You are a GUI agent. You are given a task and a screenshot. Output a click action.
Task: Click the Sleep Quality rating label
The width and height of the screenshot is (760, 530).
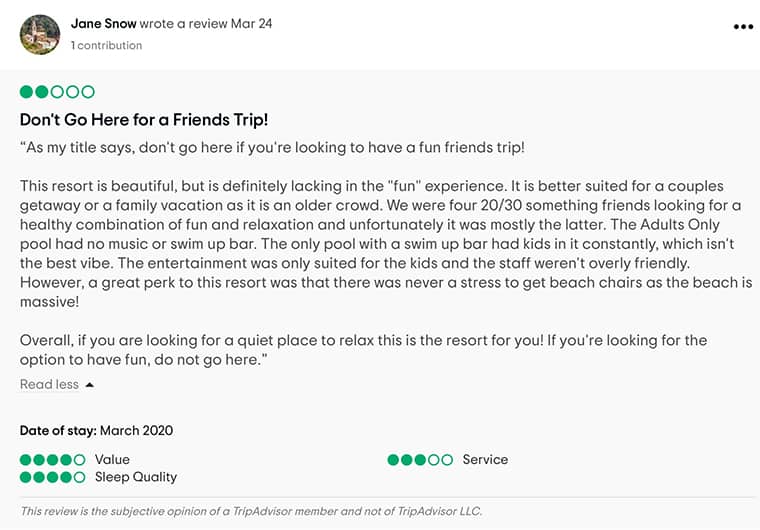pos(135,477)
